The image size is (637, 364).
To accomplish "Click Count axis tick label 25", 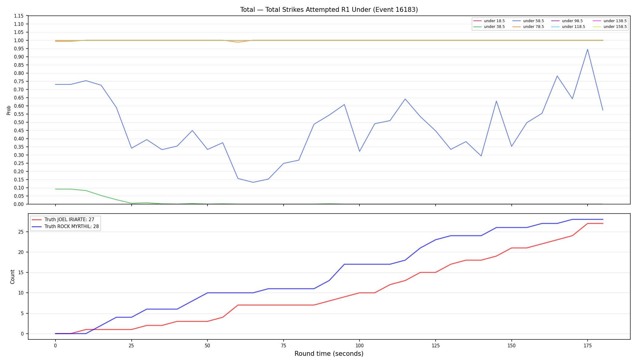I will pos(21,232).
